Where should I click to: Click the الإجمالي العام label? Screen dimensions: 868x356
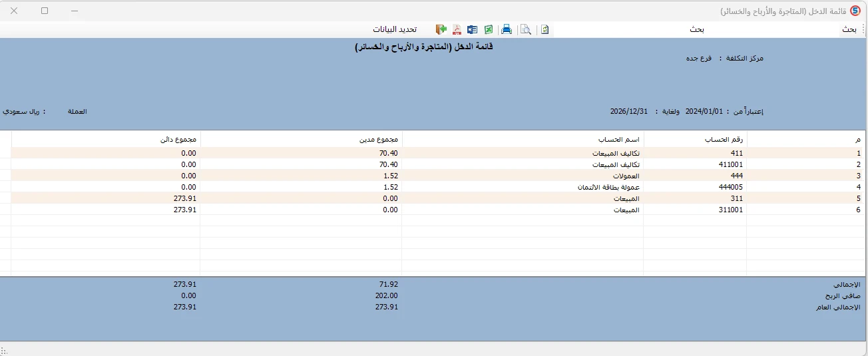(x=839, y=307)
